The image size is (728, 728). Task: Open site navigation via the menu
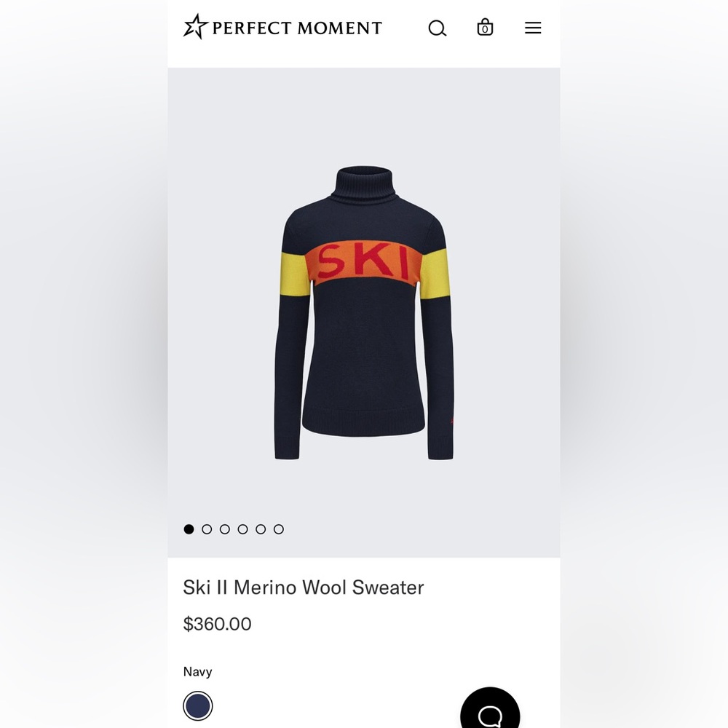(533, 28)
